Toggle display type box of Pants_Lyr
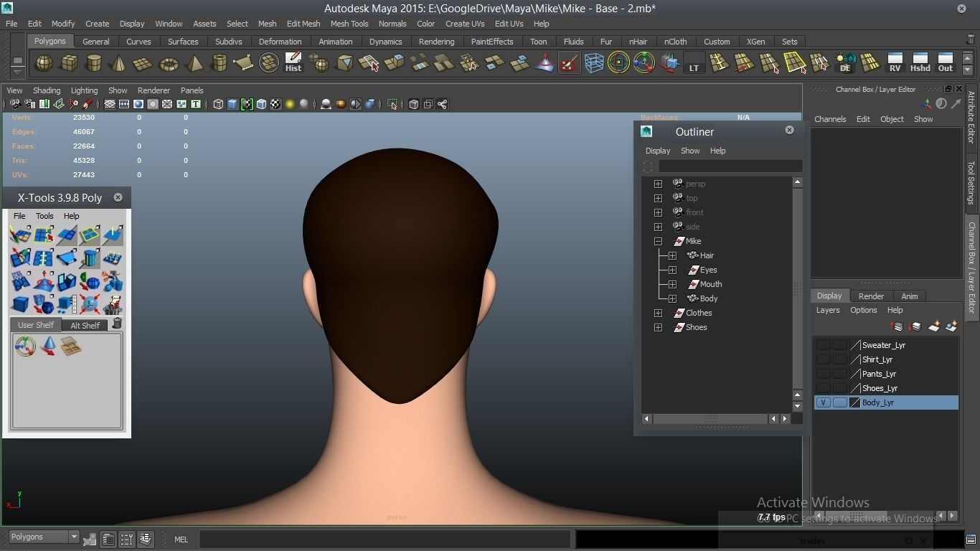 839,374
